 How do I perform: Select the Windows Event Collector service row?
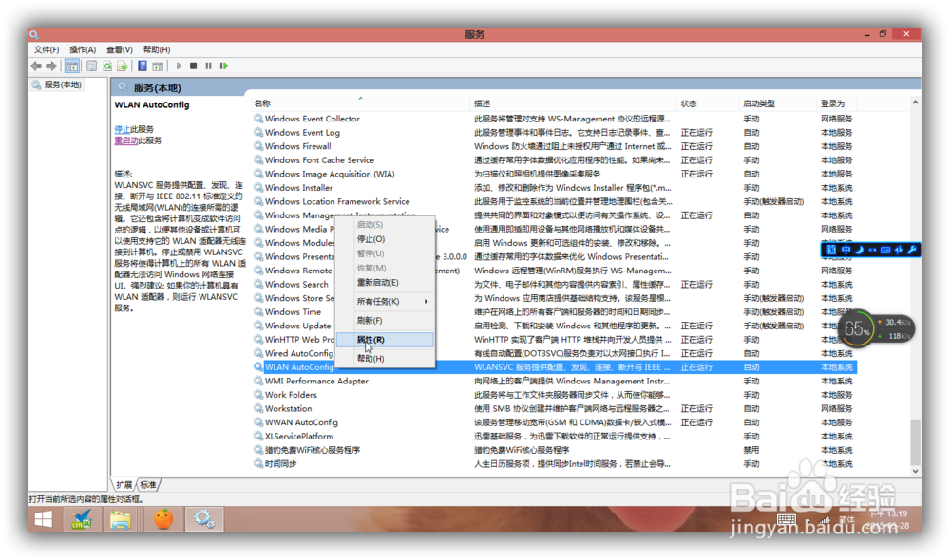pos(555,120)
